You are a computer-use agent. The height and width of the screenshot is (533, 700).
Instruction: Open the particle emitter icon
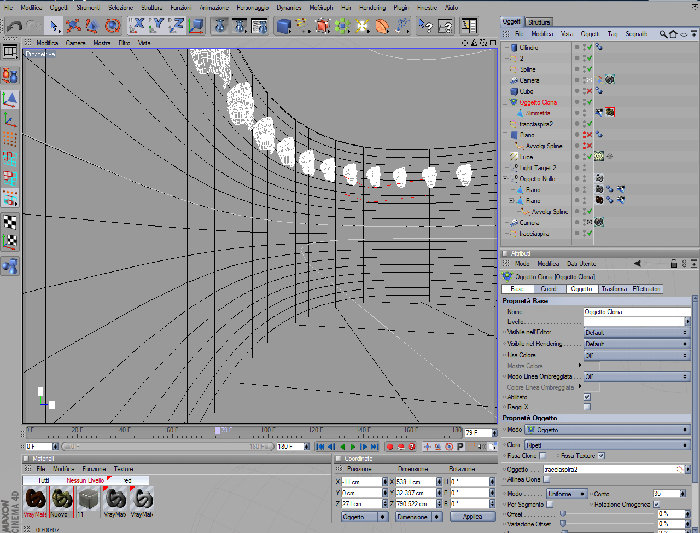401,26
